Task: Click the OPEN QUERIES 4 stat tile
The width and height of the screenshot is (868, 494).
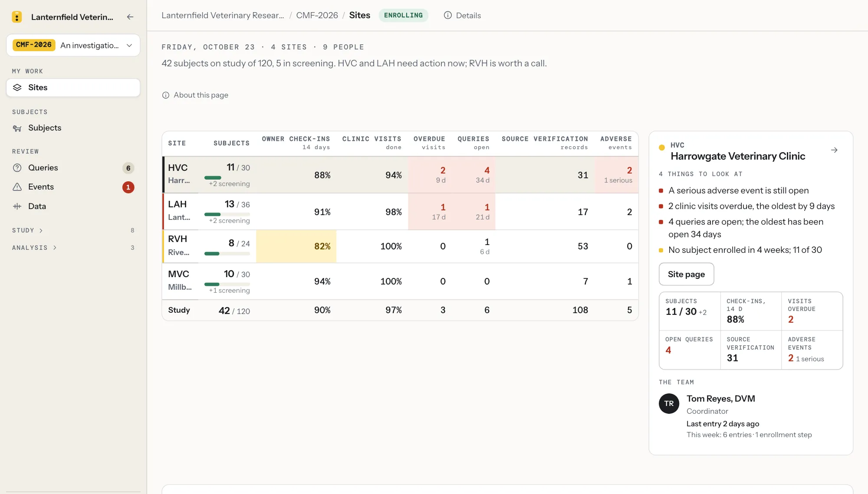Action: point(690,350)
